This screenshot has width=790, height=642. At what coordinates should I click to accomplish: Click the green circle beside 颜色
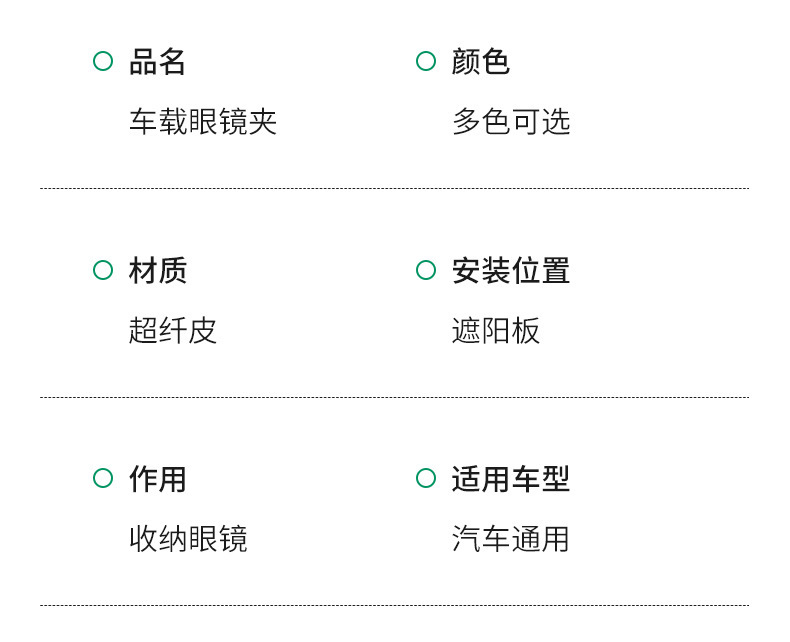pos(426,61)
